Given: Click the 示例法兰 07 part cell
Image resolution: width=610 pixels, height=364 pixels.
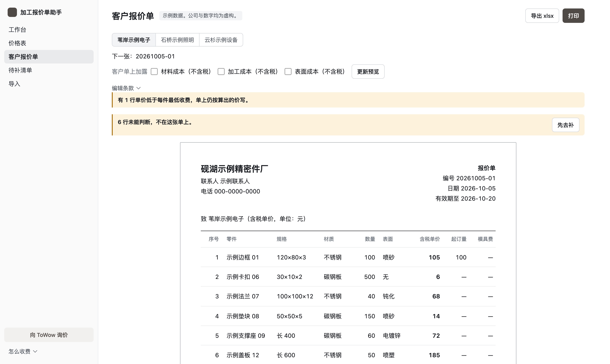Looking at the screenshot, I should click(x=243, y=296).
